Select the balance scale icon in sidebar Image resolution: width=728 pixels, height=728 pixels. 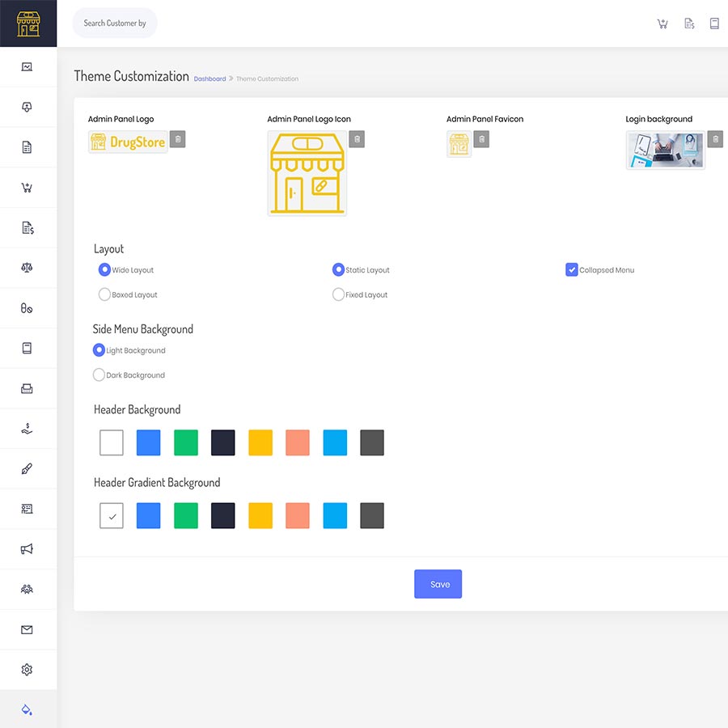27,268
